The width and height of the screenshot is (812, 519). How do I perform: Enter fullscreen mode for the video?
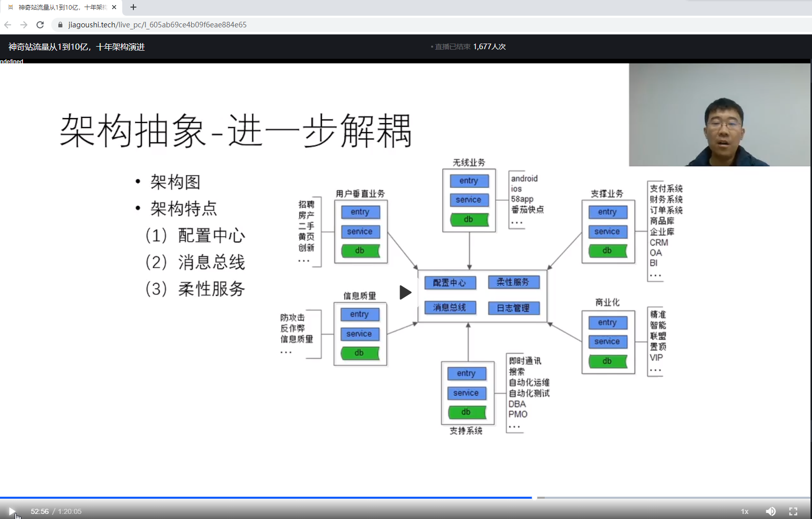793,511
